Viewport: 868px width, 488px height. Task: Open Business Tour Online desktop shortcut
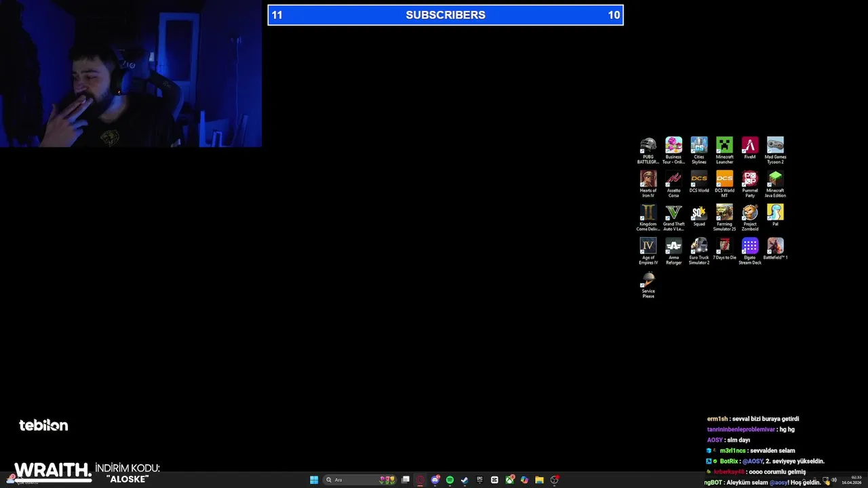(x=673, y=150)
